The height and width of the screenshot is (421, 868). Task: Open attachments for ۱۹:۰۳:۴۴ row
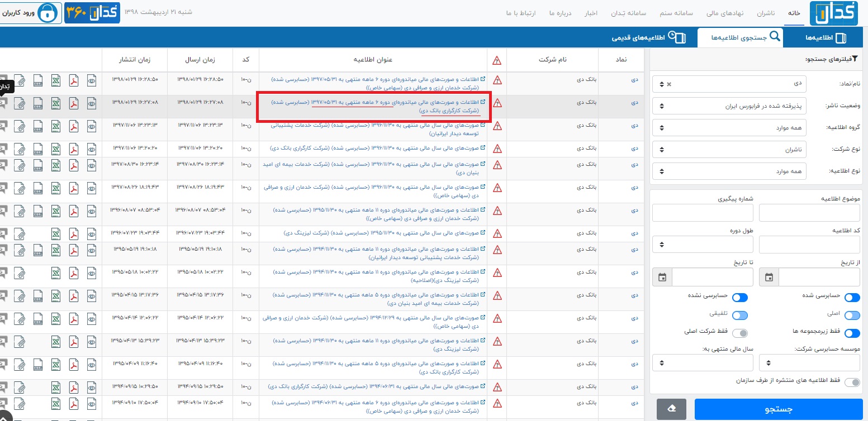[20, 233]
